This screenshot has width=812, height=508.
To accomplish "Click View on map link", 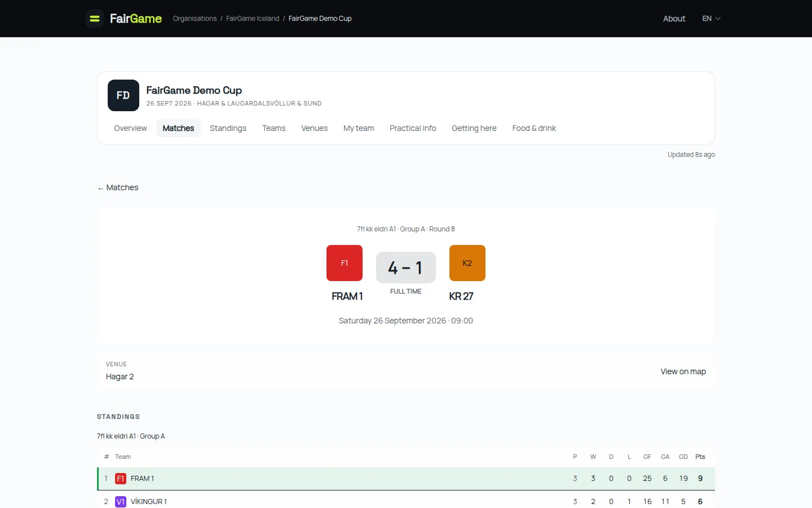I will click(x=683, y=371).
